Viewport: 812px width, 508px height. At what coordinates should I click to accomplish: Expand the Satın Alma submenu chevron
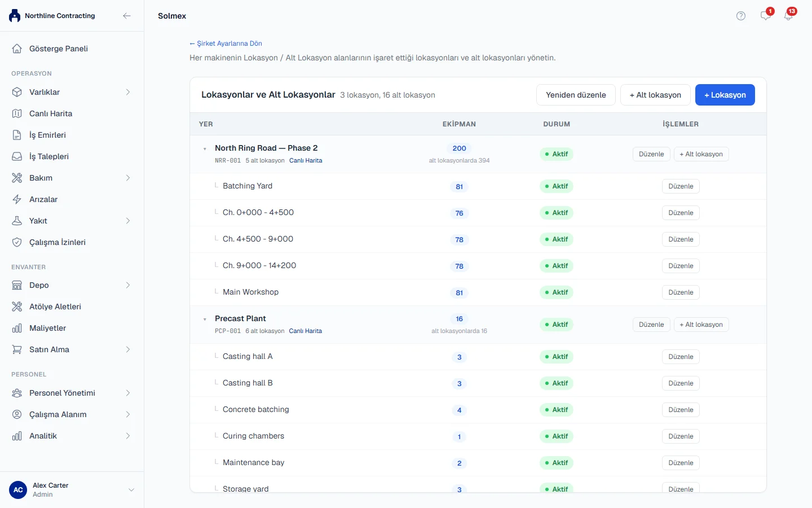coord(128,349)
